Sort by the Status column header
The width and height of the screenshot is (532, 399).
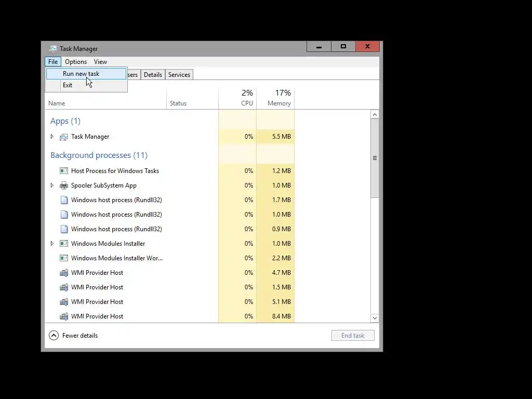point(178,103)
